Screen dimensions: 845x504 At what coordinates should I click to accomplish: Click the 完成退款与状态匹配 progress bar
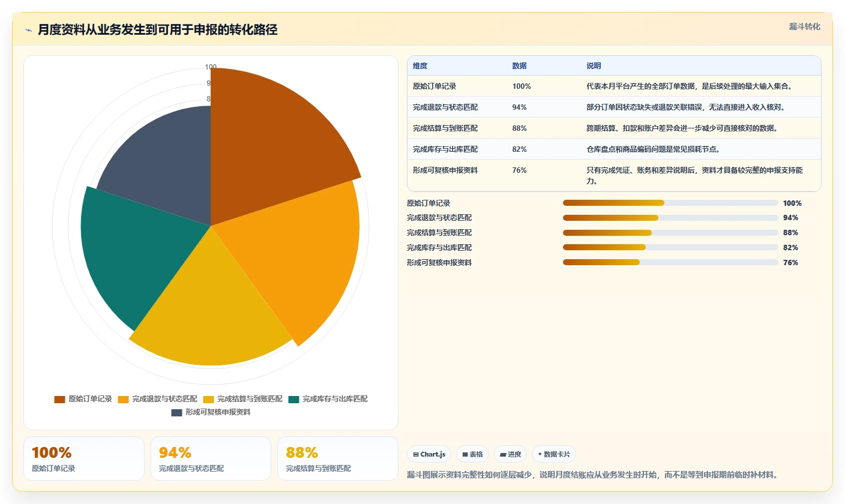pos(670,218)
